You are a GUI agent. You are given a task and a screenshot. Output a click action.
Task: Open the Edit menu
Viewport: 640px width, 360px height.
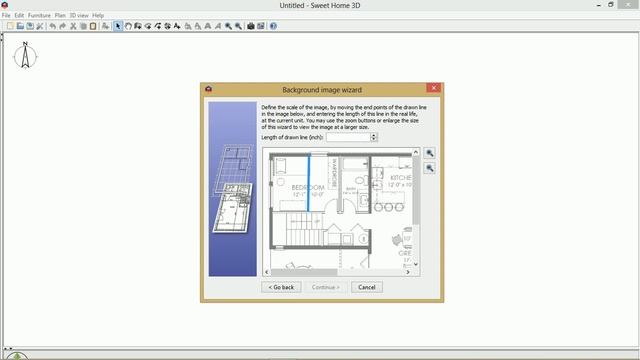pyautogui.click(x=19, y=16)
